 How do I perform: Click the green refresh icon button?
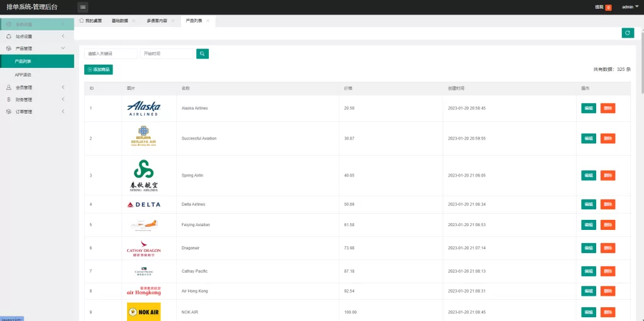tap(627, 33)
